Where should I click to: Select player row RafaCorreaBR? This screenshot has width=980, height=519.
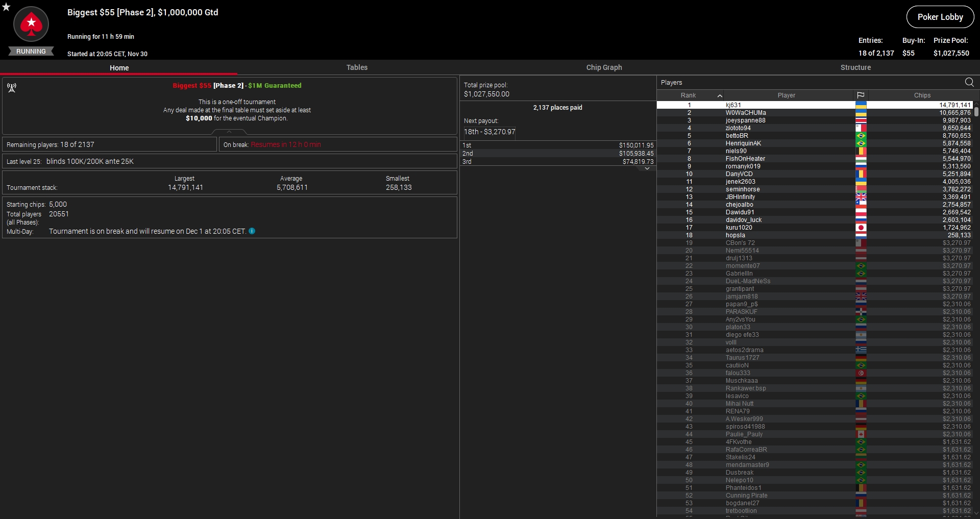[x=815, y=450]
